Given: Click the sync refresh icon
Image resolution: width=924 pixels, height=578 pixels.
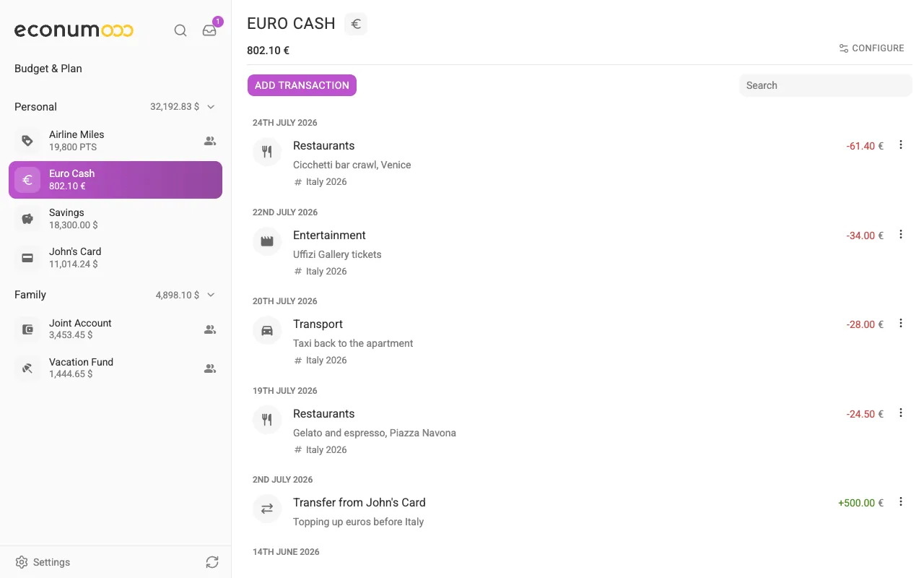Looking at the screenshot, I should click(212, 562).
